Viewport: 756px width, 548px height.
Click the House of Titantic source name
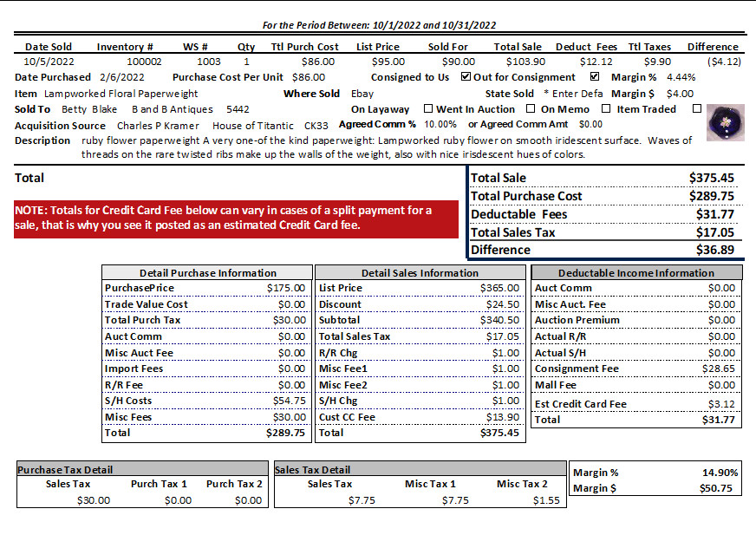pos(253,126)
